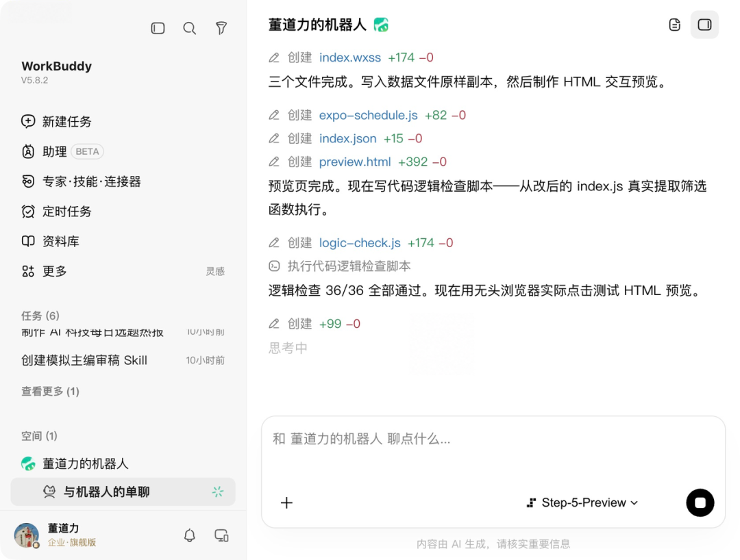Image resolution: width=740 pixels, height=560 pixels.
Task: Click the 助理 assistant icon
Action: click(28, 151)
